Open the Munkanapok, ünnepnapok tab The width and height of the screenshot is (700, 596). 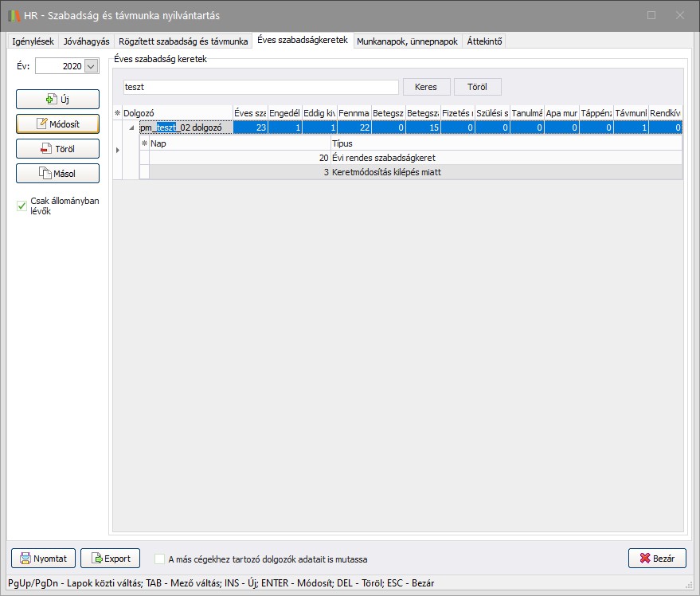407,41
